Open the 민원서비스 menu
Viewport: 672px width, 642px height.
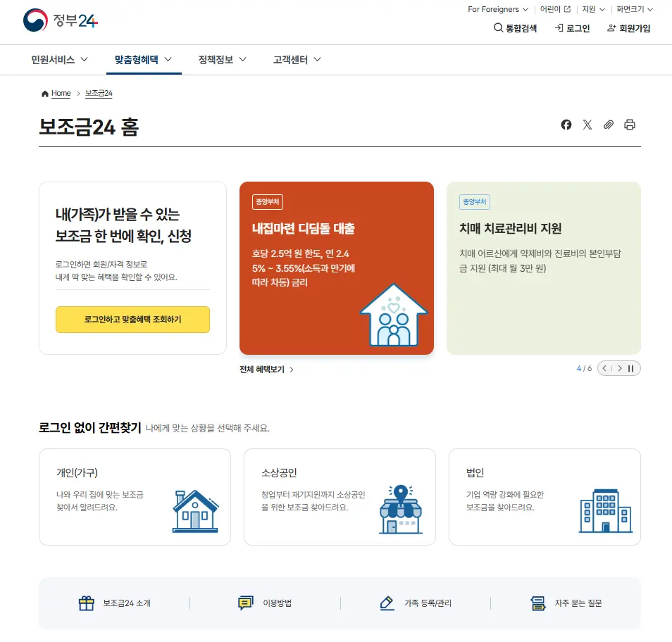pyautogui.click(x=60, y=60)
